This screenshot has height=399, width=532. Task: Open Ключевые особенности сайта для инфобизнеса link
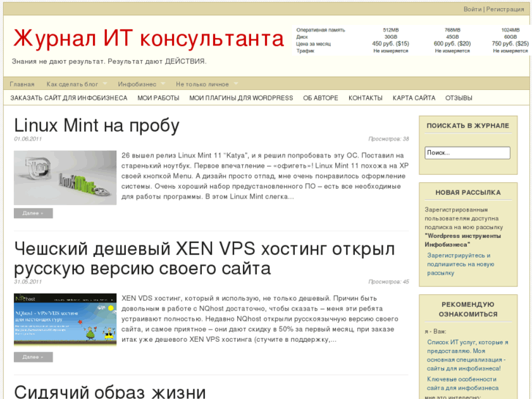click(x=462, y=384)
